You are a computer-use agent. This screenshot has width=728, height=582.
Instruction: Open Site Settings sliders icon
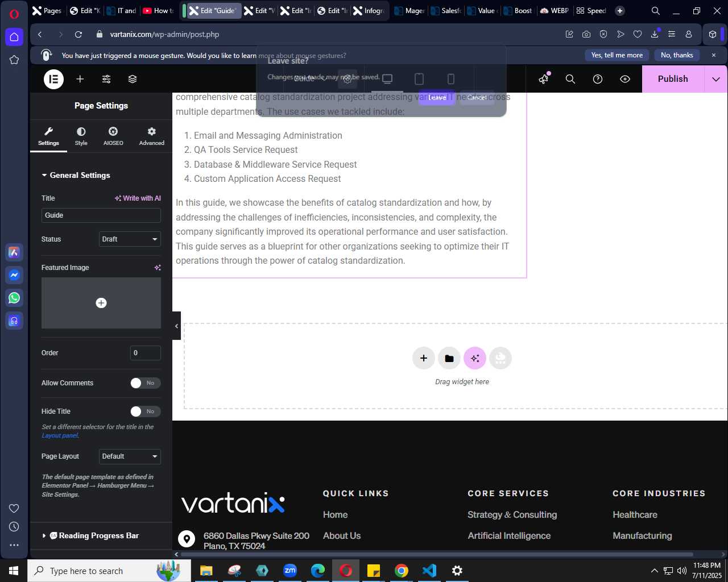tap(106, 79)
